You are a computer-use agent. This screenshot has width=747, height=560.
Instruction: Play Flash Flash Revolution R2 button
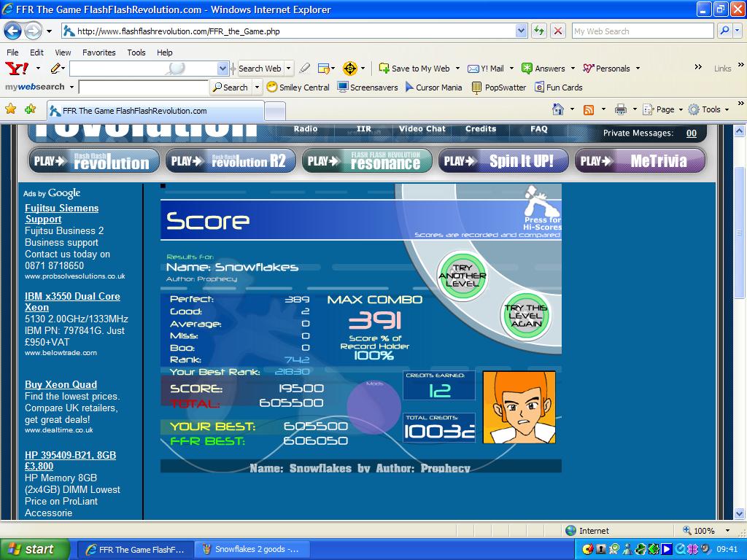tap(231, 161)
